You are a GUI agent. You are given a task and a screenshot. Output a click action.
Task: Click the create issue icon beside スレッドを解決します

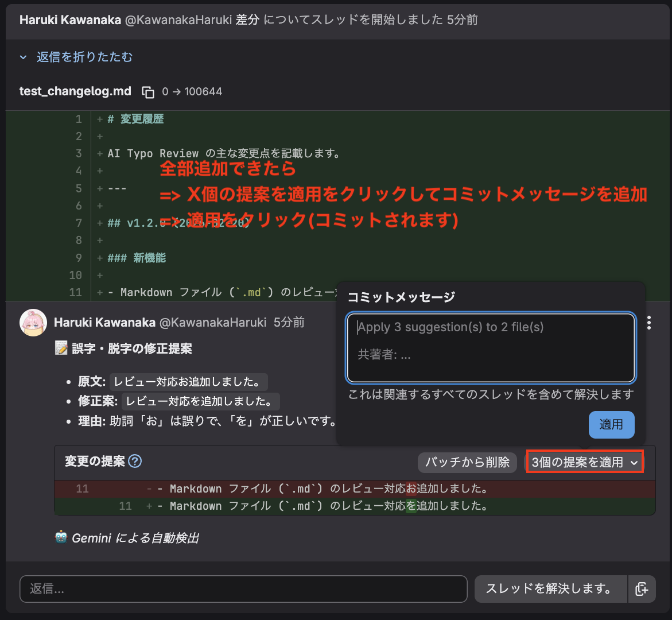(642, 589)
